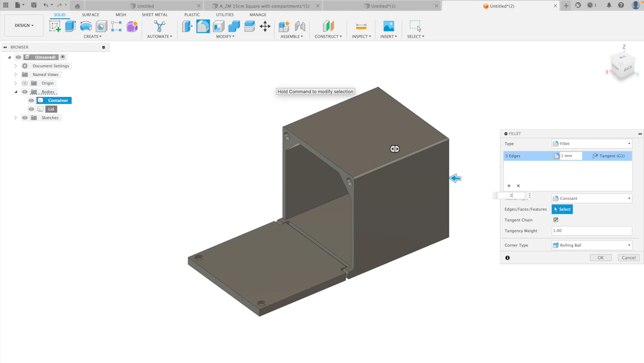Select the Move/Copy arrows icon

tap(265, 26)
